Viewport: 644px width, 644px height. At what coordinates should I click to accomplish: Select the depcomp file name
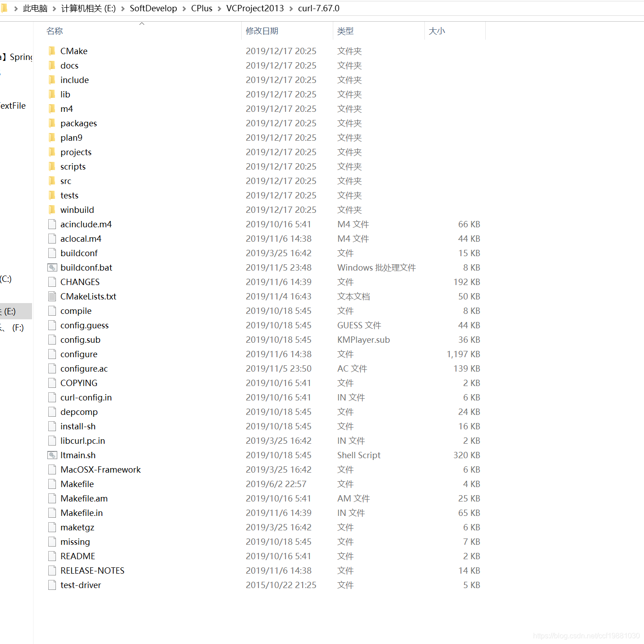point(79,412)
